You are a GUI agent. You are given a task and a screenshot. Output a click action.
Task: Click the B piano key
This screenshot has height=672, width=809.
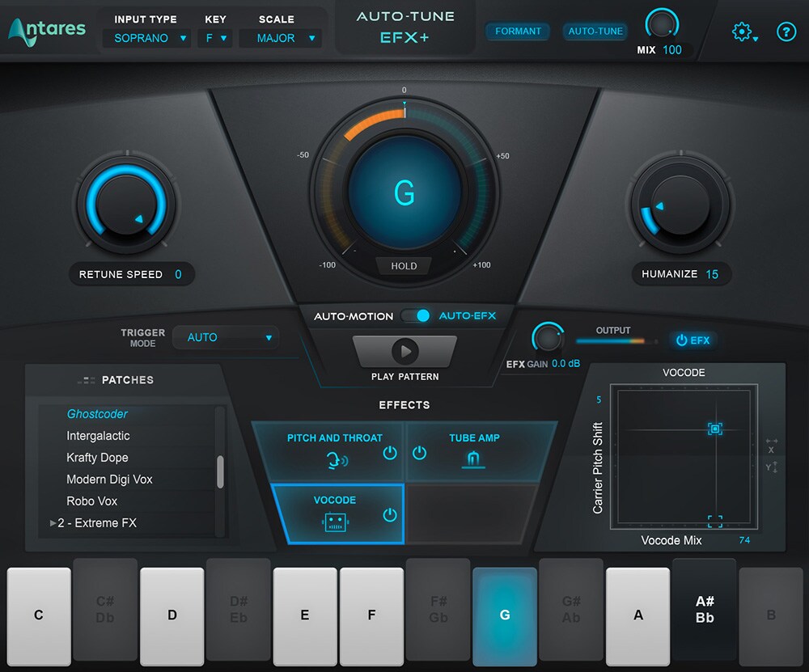(x=771, y=615)
